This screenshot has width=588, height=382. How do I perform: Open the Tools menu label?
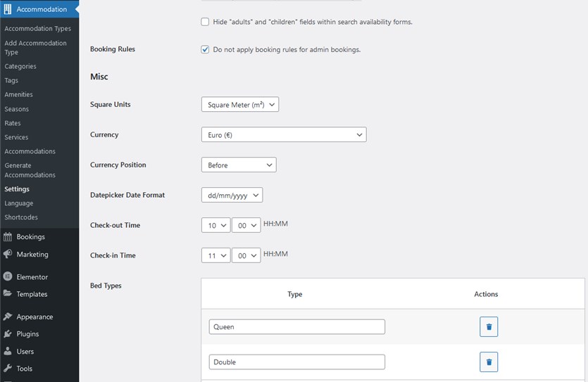tap(25, 369)
